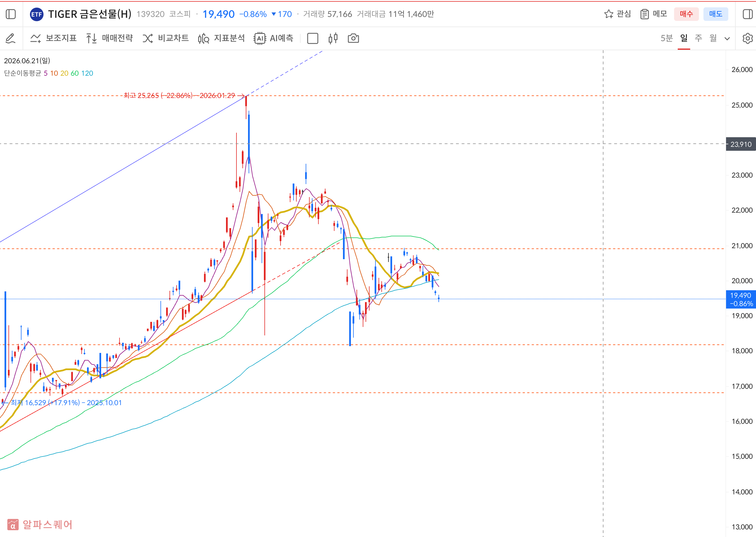Click the 최고 25,265 high annotation
Image resolution: width=756 pixels, height=537 pixels.
(x=179, y=95)
